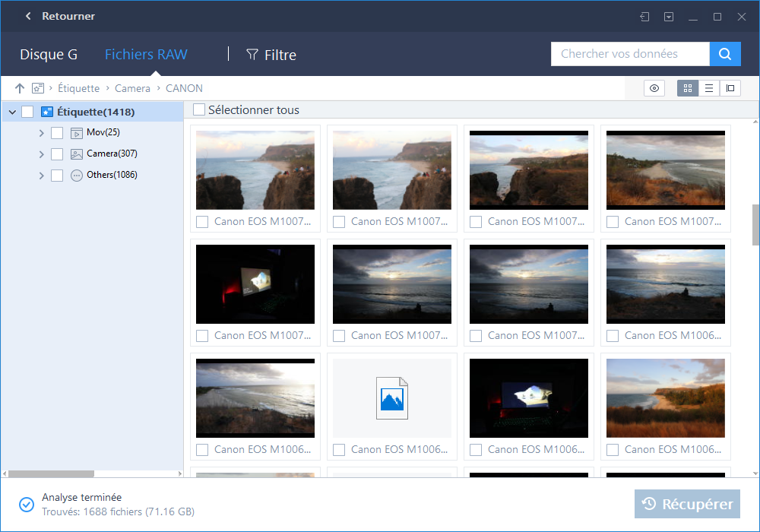
Task: Click the horizontal tree scrollbar handle
Action: pyautogui.click(x=51, y=473)
